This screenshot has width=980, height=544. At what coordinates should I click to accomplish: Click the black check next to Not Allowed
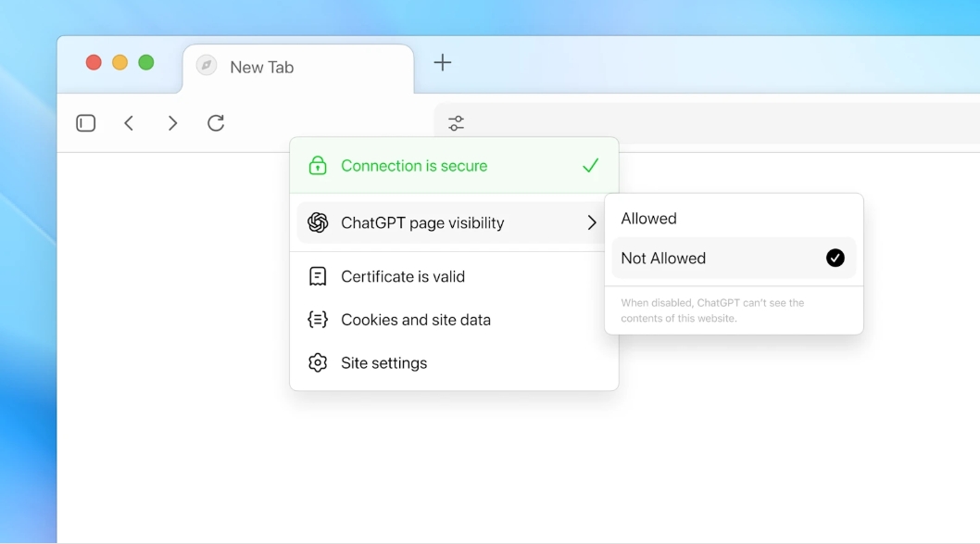click(835, 258)
